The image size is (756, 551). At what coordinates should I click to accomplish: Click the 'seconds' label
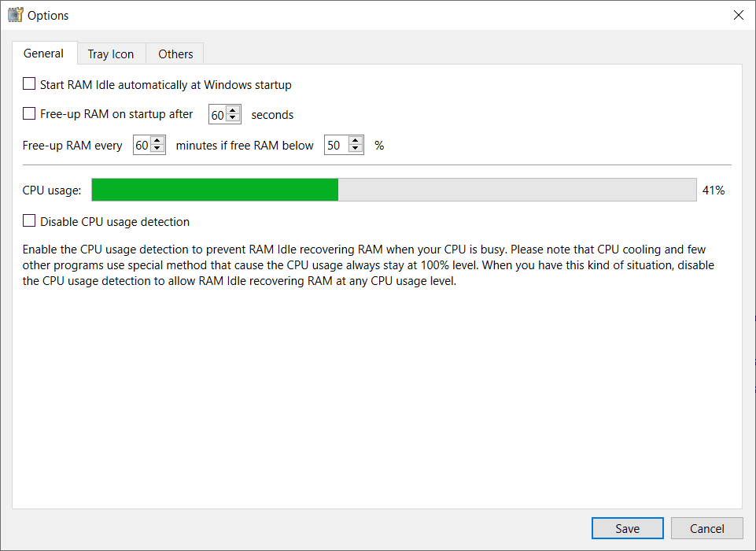point(272,115)
